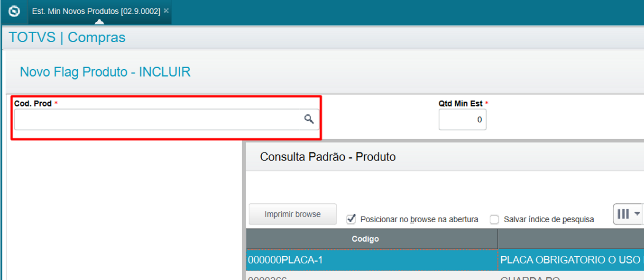The height and width of the screenshot is (280, 644).
Task: Open the columns dropdown arrow beside bars icon
Action: [x=637, y=214]
